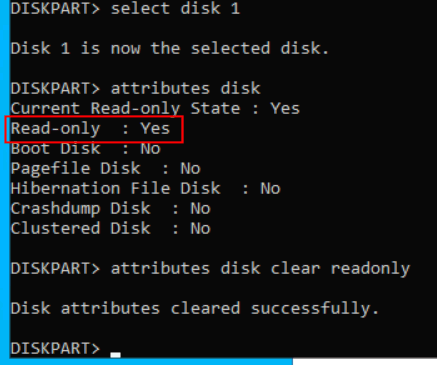Click the blue window border on the left
The height and width of the screenshot is (365, 437).
click(x=5, y=182)
